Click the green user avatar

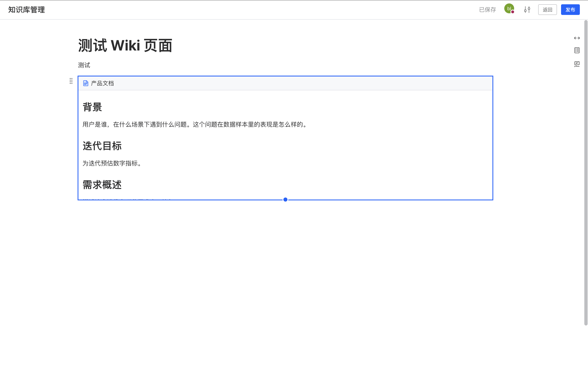(x=509, y=9)
